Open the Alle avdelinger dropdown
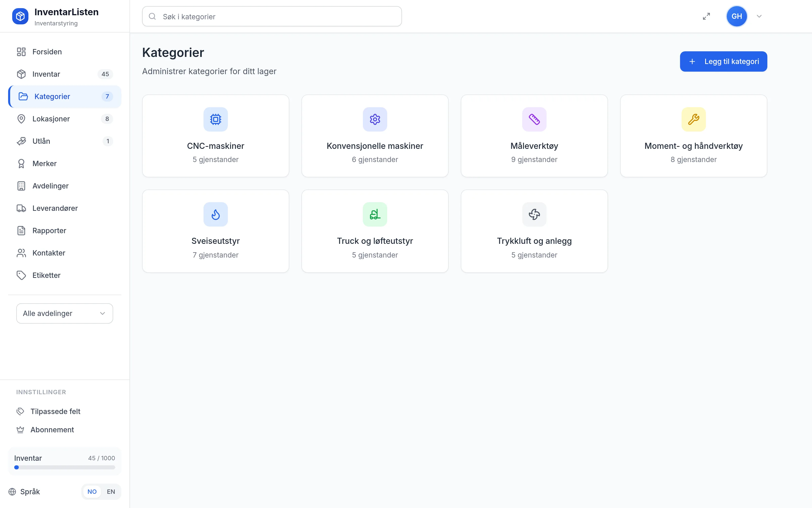 (64, 313)
